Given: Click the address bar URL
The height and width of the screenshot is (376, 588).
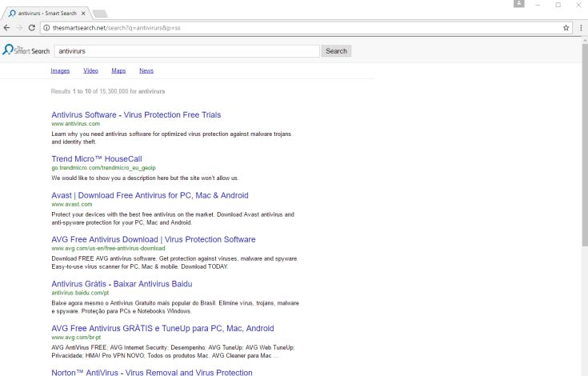Looking at the screenshot, I should point(116,28).
